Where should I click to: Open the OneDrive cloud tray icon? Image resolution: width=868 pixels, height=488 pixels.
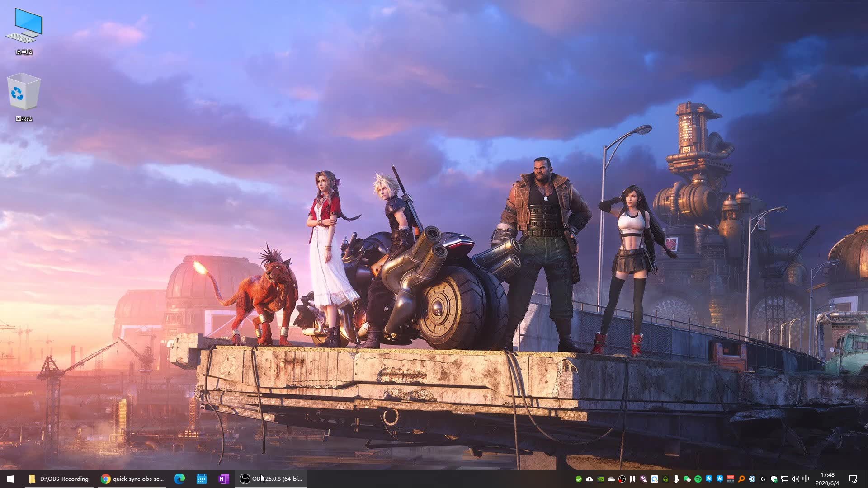coord(611,479)
